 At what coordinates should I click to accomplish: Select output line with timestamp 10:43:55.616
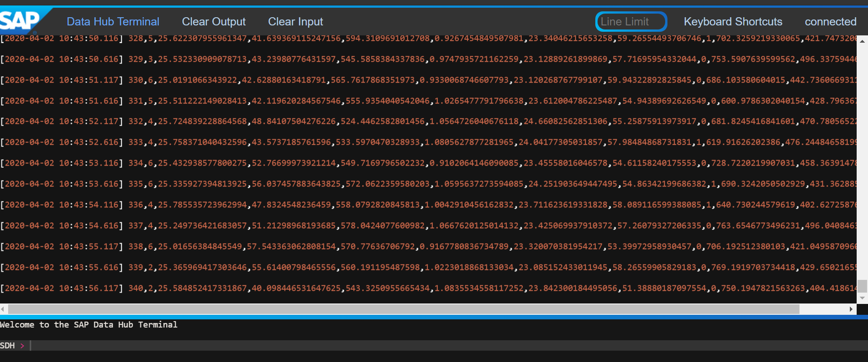coord(428,268)
